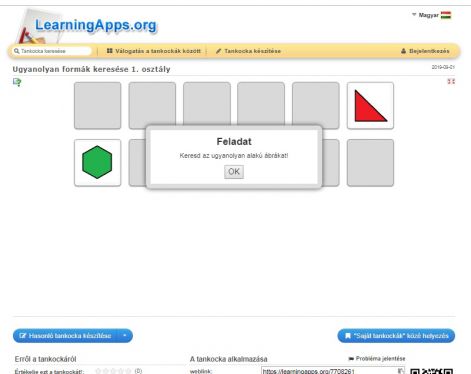Viewport: 471px width, 374px height.
Task: Flip the first face-down card in the top row
Action: [97, 106]
